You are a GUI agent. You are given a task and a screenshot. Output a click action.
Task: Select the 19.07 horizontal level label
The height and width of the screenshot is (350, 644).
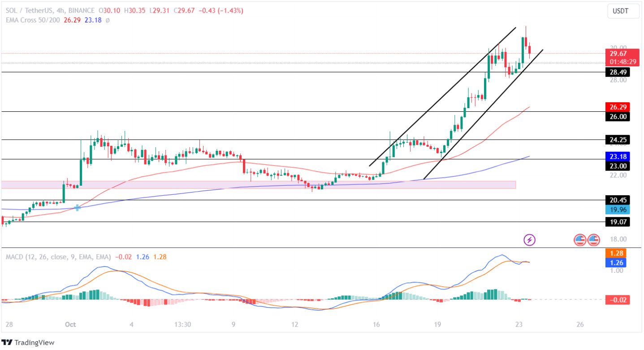(618, 222)
